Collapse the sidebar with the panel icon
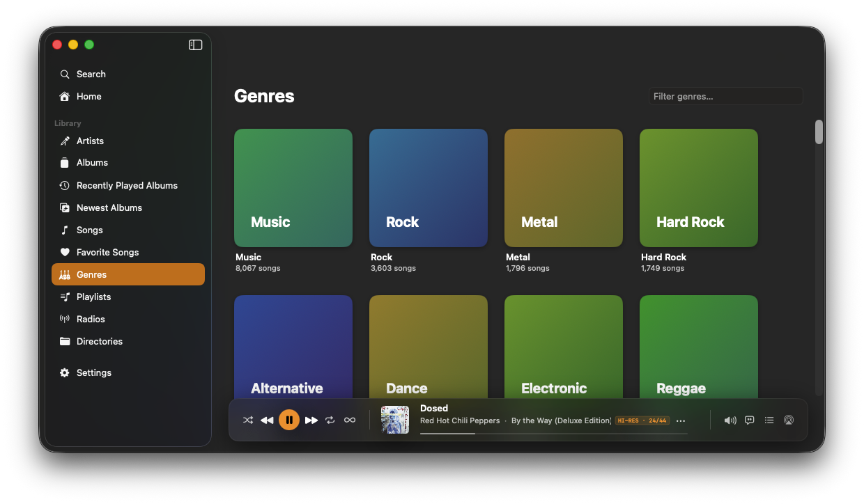This screenshot has width=864, height=504. coord(195,45)
